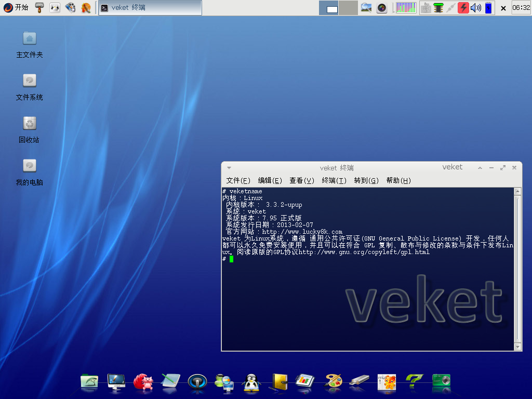
Task: Click the terminal vertical scrollbar track
Action: coord(518,269)
